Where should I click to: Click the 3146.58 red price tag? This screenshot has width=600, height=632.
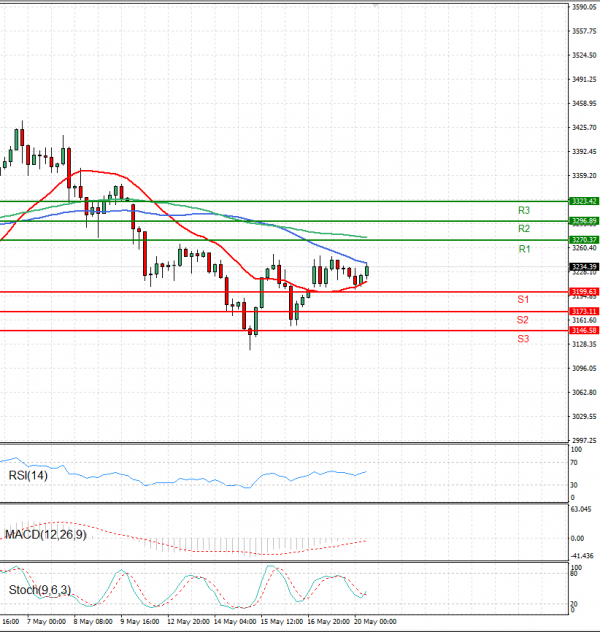tap(582, 330)
